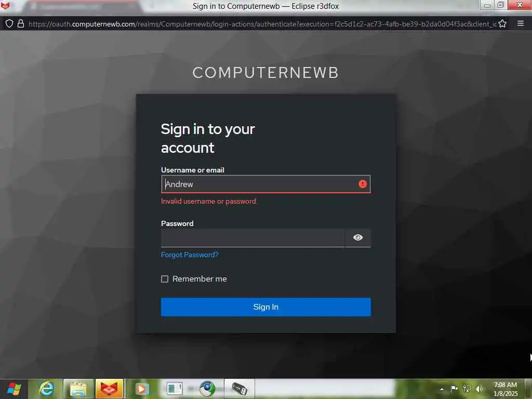Click the padlock site security icon
Viewport: 532px width, 399px height.
[21, 23]
